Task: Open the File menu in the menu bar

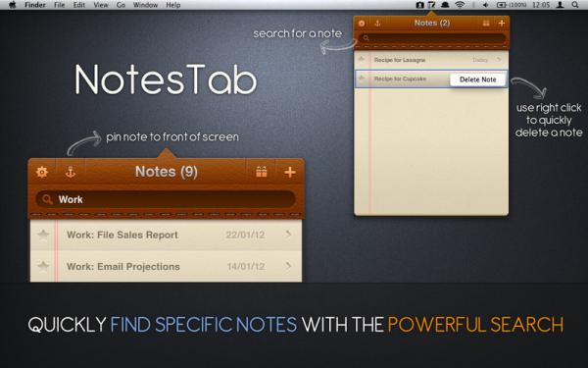Action: pyautogui.click(x=59, y=5)
